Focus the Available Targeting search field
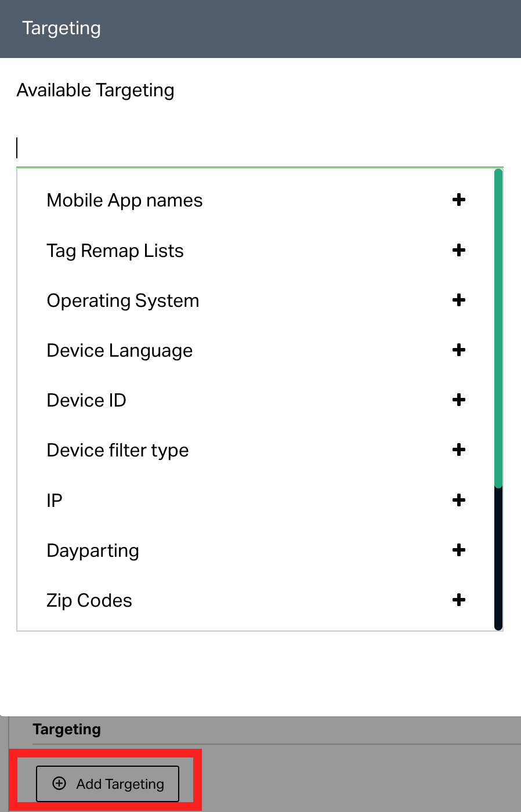The image size is (521, 812). pos(259,148)
